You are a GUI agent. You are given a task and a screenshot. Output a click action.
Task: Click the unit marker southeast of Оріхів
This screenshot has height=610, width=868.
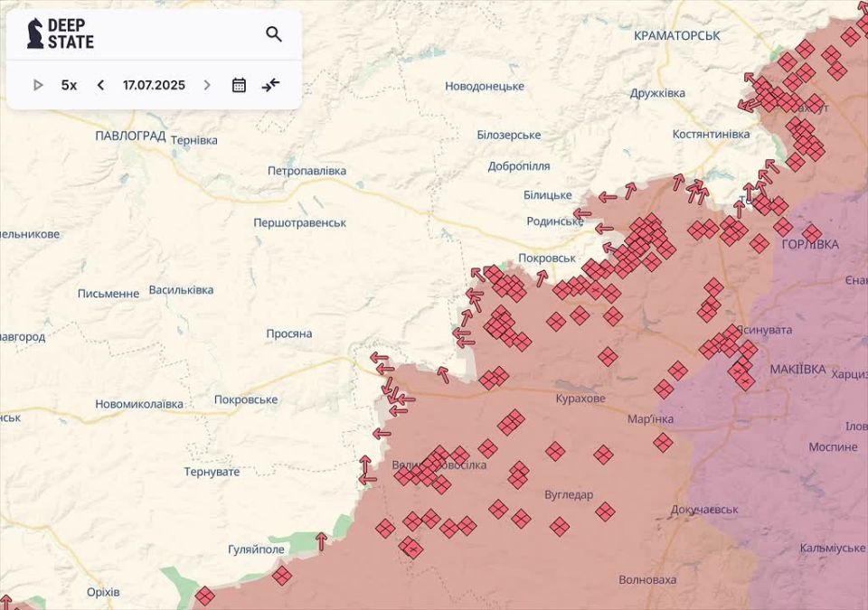205,596
